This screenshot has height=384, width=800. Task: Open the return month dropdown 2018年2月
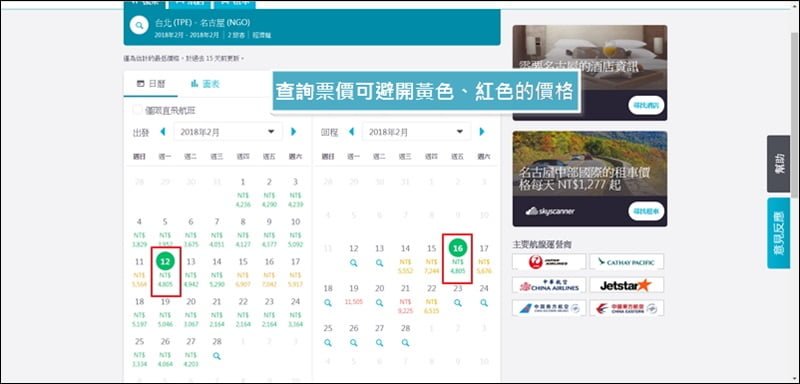coord(416,132)
